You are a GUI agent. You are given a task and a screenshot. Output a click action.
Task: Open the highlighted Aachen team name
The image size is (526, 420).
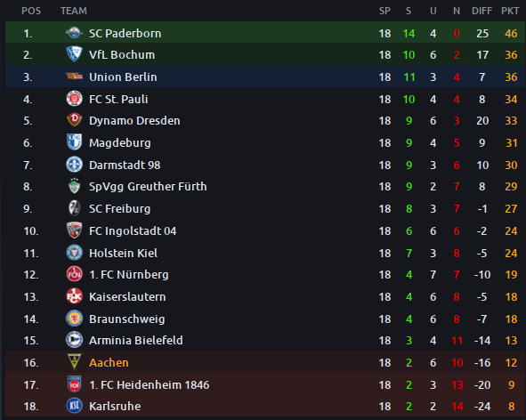pos(109,363)
